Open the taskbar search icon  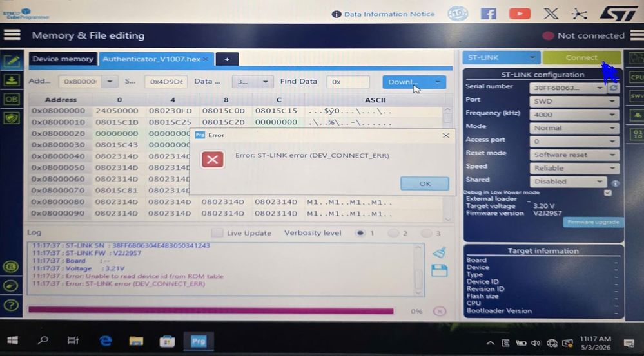(43, 341)
